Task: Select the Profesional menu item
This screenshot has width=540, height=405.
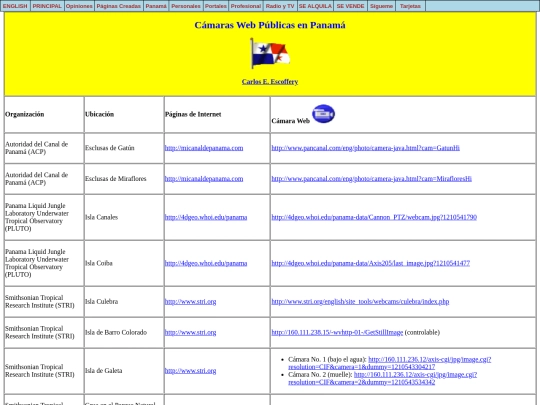Action: point(246,6)
